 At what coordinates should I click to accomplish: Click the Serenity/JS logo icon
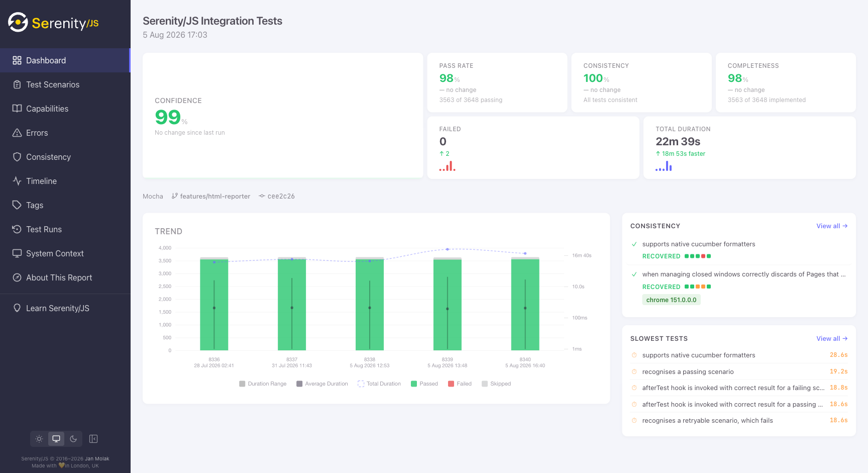18,22
